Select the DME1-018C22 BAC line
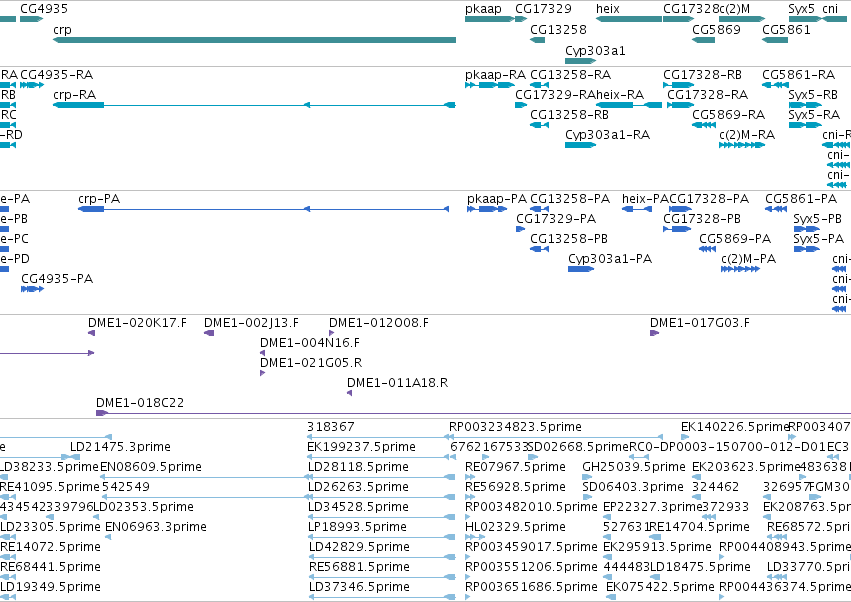Viewport: 851px width, 602px height. tap(473, 413)
